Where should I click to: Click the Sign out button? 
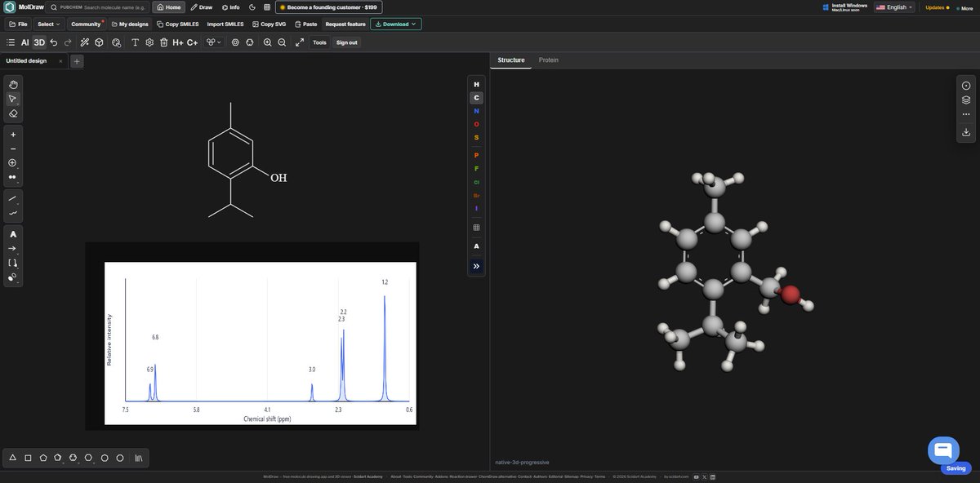coord(347,42)
